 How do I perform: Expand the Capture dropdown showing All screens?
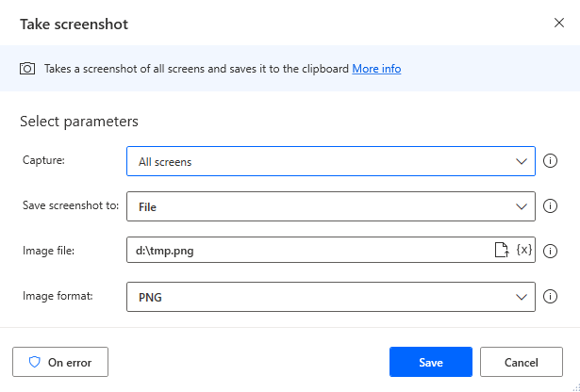pos(330,161)
